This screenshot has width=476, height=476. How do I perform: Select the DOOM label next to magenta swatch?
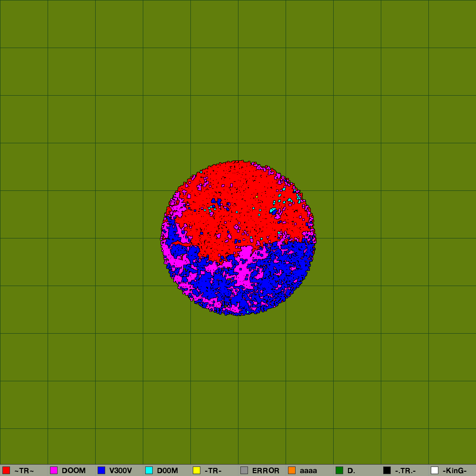point(74,471)
